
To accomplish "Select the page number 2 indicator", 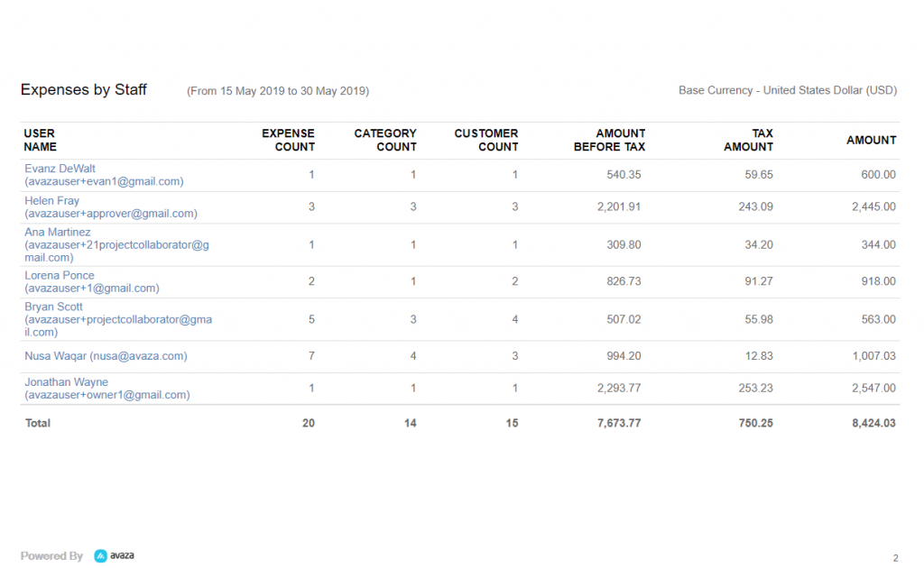I will (896, 559).
